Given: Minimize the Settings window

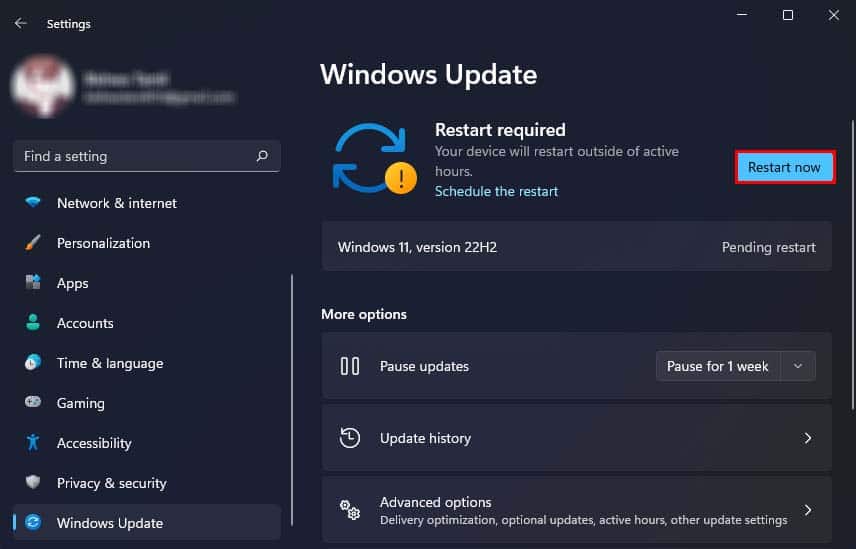Looking at the screenshot, I should [742, 15].
